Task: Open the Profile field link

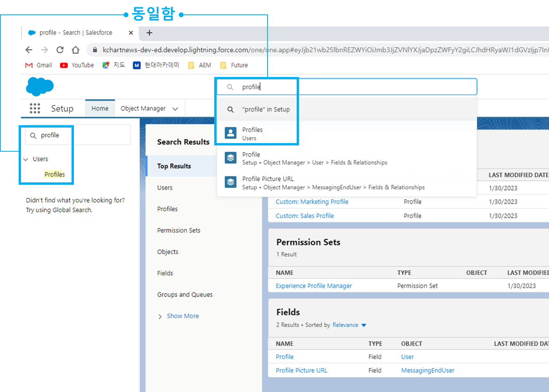Action: (x=285, y=357)
